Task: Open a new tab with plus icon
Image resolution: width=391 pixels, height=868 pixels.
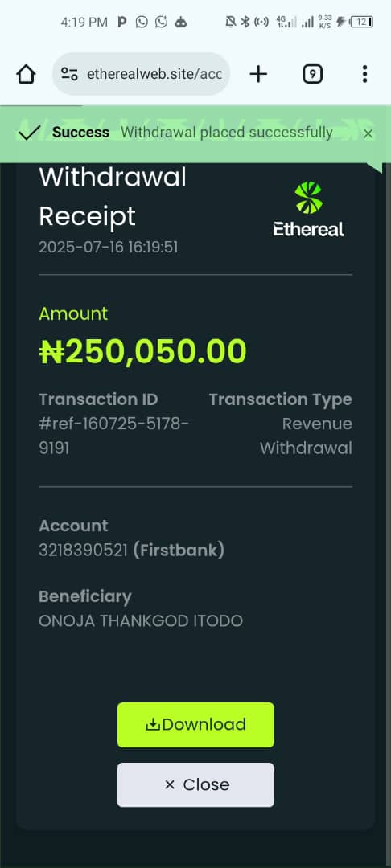Action: [x=258, y=74]
